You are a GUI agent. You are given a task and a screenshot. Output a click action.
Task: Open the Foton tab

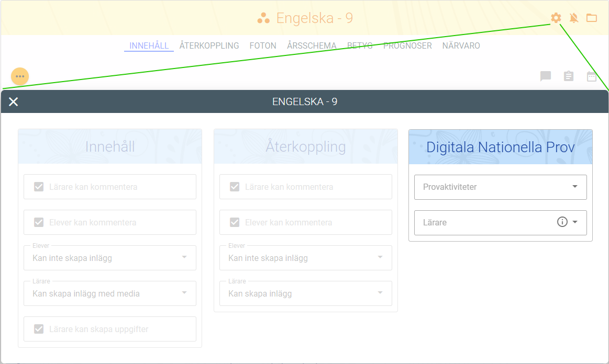(x=263, y=45)
